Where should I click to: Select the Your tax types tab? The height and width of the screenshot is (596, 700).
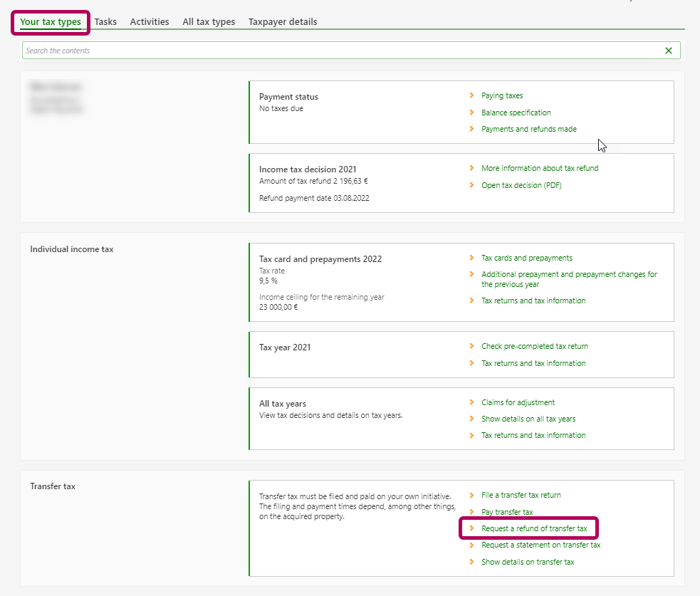coord(51,22)
